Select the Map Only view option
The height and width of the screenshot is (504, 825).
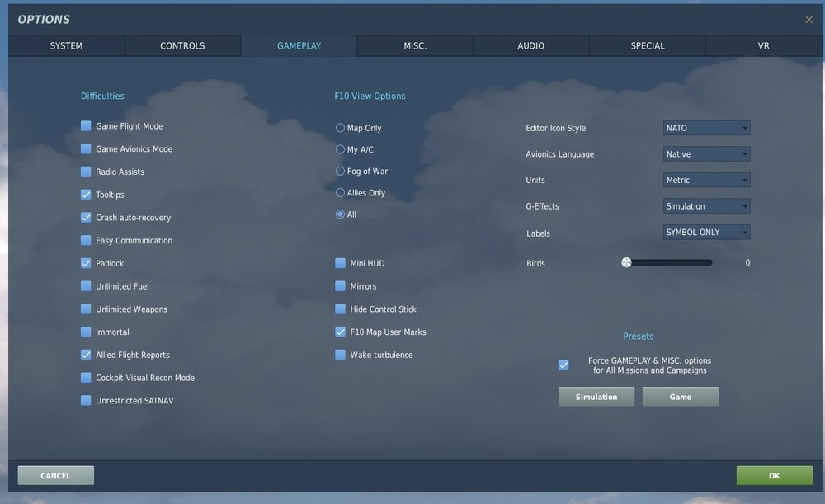click(x=339, y=128)
